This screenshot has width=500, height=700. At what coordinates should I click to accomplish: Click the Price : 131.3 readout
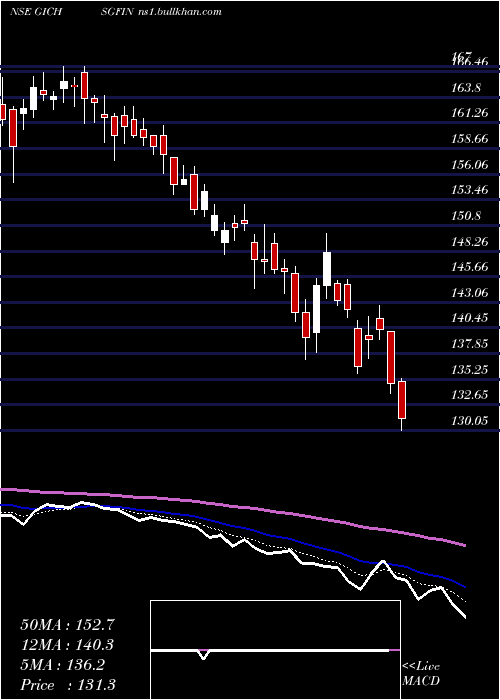click(68, 685)
